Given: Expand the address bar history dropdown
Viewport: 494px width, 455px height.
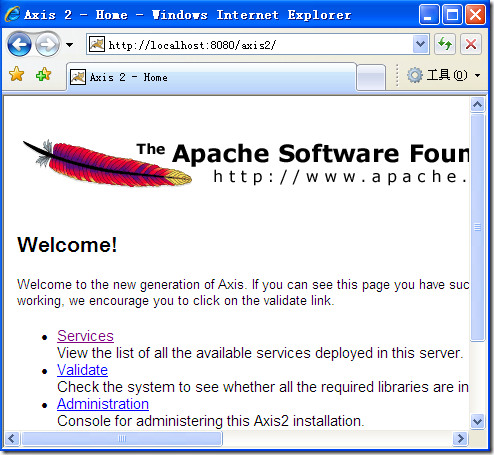Looking at the screenshot, I should pyautogui.click(x=420, y=44).
